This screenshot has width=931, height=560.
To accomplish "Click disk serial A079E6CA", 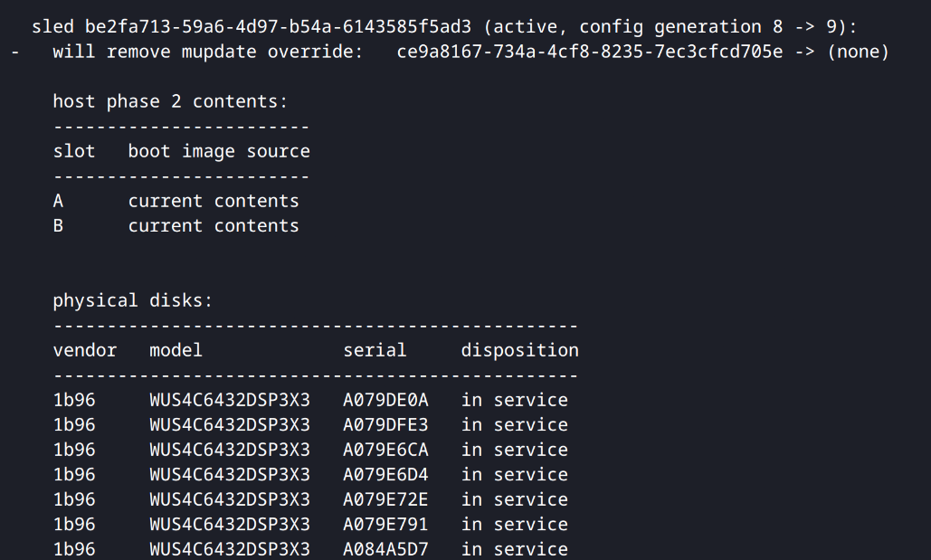I will pyautogui.click(x=385, y=451).
